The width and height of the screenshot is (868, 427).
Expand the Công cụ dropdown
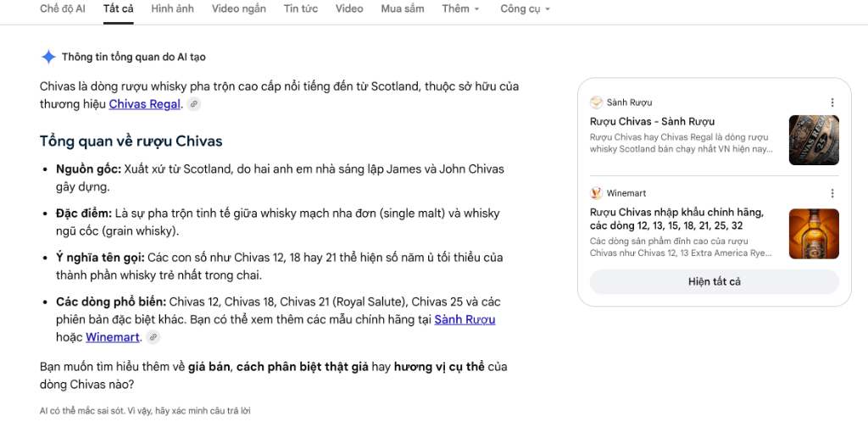click(526, 8)
